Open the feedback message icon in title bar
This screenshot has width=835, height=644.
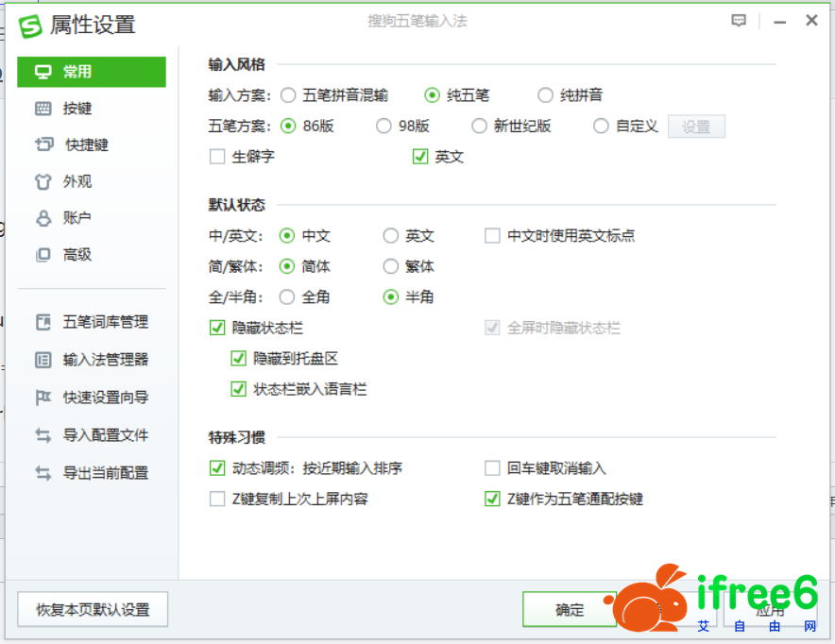[x=739, y=21]
